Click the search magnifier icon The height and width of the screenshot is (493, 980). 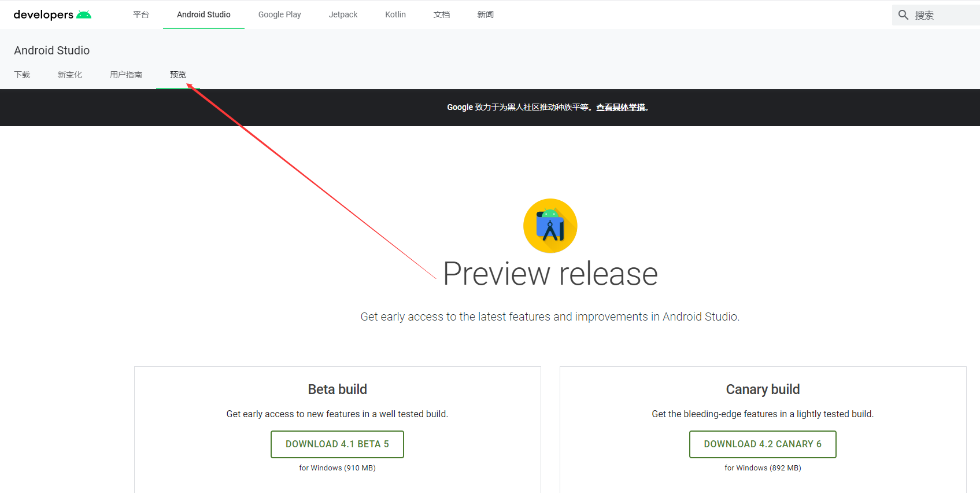pyautogui.click(x=903, y=15)
